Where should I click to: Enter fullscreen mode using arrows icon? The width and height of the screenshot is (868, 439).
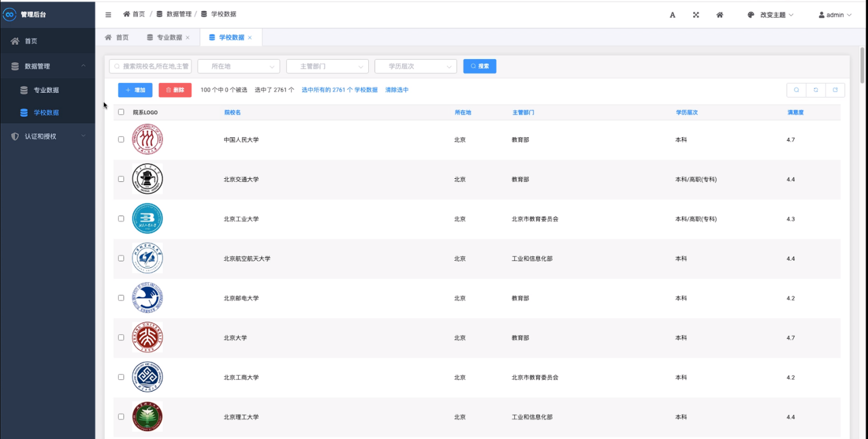click(696, 14)
